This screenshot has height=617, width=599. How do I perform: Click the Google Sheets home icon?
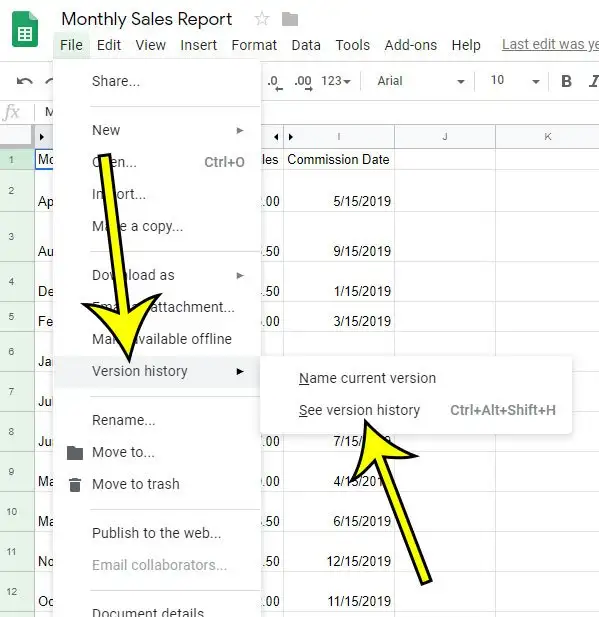[x=25, y=30]
